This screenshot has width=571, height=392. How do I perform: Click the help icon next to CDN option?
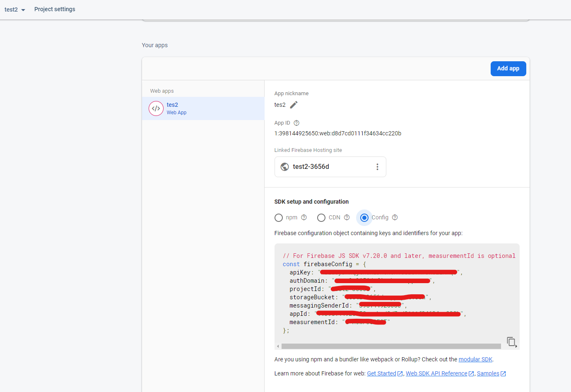tap(347, 217)
